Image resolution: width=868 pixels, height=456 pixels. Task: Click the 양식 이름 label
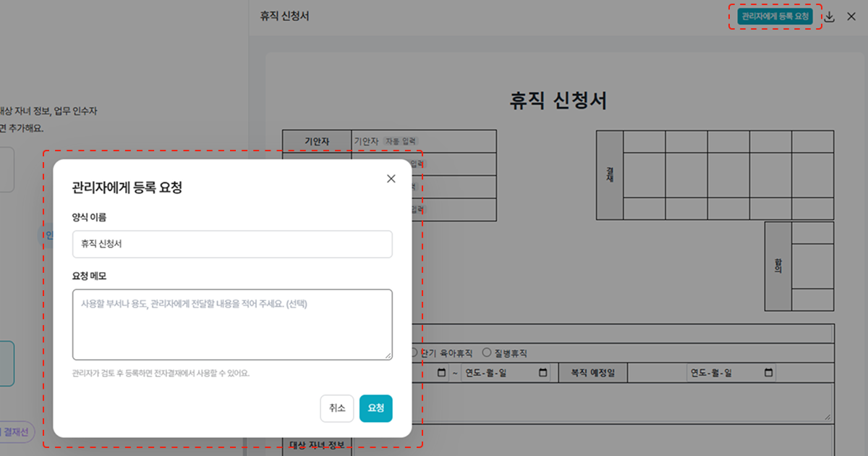pos(90,217)
